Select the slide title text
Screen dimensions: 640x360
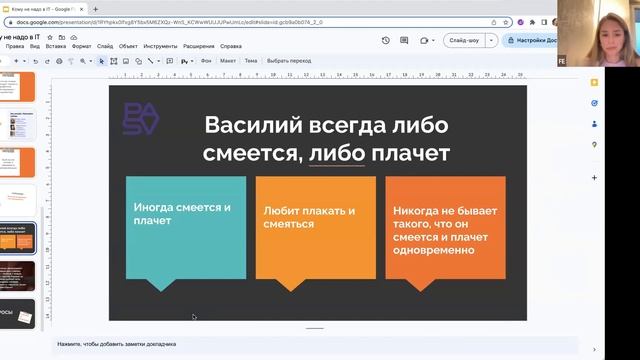point(326,139)
